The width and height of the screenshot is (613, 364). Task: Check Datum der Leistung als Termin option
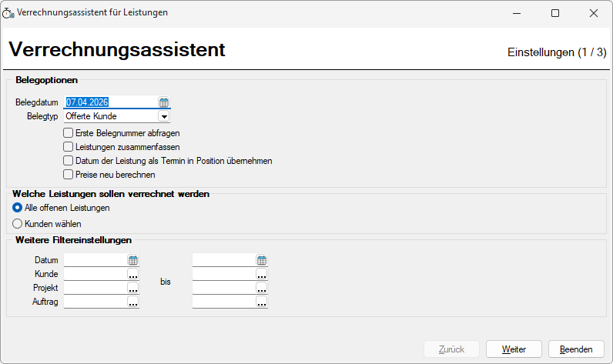[x=69, y=161]
